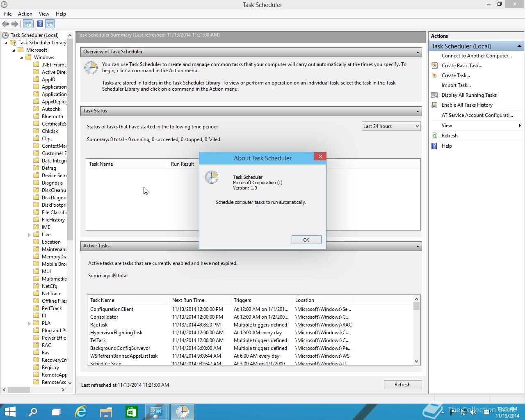
Task: Collapse the Active Tasks section
Action: [418, 246]
